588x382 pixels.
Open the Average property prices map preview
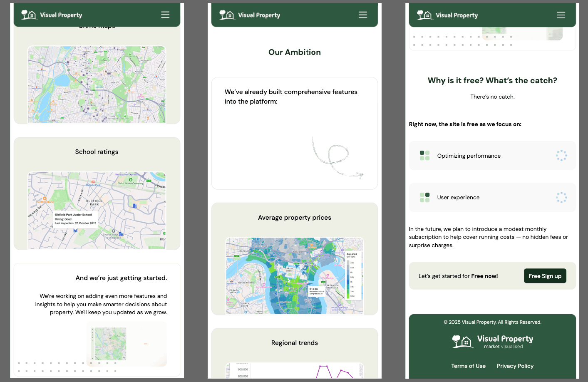tap(295, 275)
